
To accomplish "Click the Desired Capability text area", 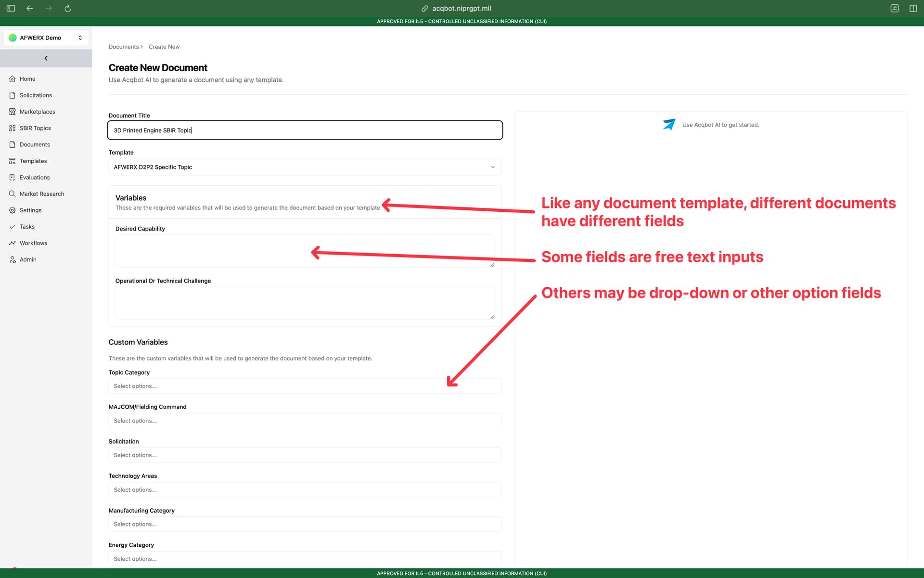I will (x=305, y=251).
